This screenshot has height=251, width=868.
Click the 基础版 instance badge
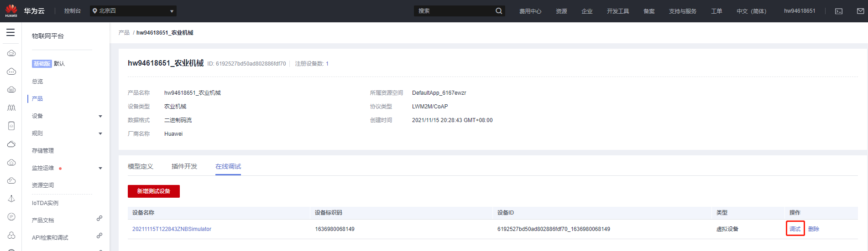point(42,64)
